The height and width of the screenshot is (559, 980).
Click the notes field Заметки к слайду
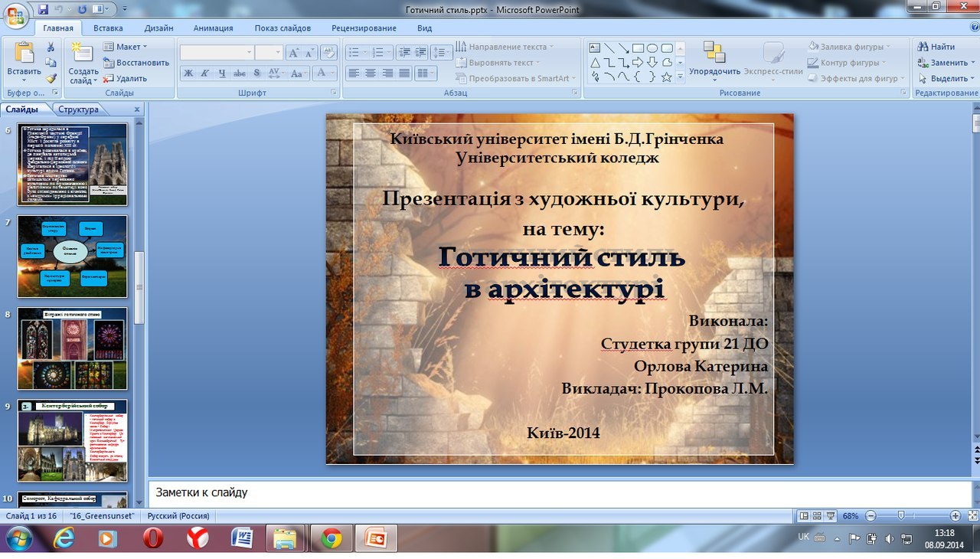point(560,492)
